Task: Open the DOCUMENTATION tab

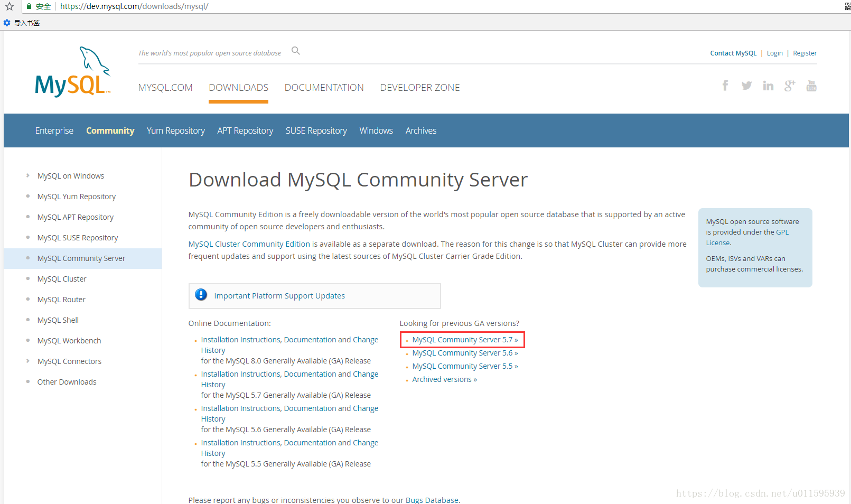Action: pos(324,88)
